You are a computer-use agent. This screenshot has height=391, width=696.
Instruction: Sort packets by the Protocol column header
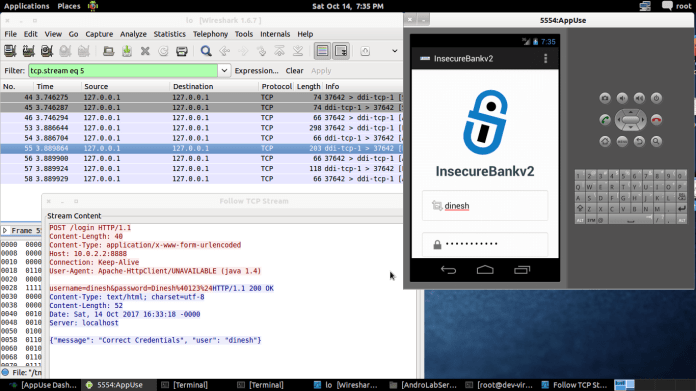277,87
